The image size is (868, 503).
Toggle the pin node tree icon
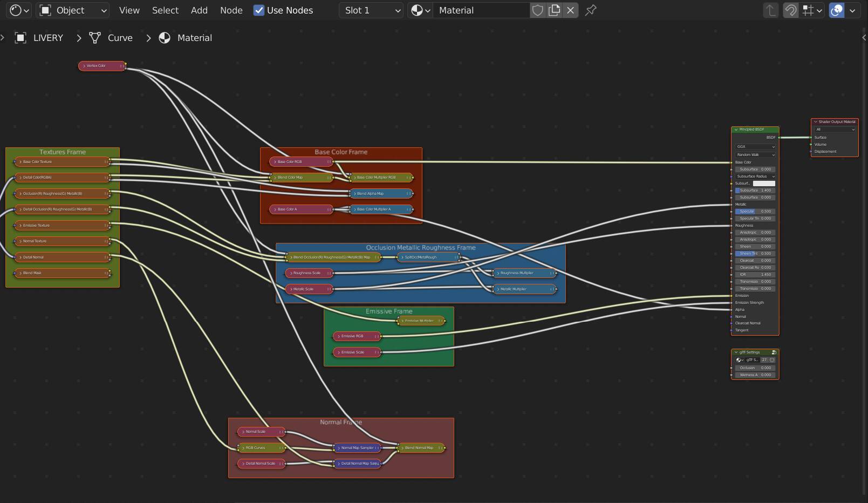pyautogui.click(x=591, y=10)
